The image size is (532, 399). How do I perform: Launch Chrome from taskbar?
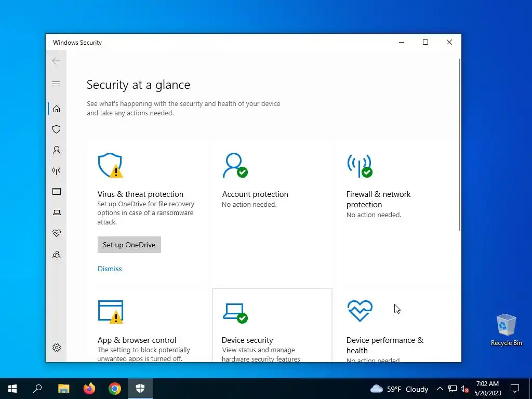115,389
